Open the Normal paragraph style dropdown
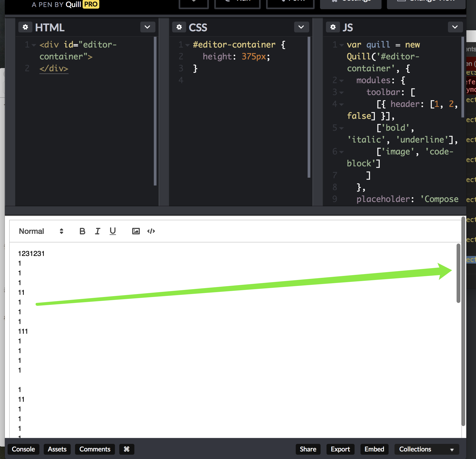The image size is (476, 459). point(40,231)
